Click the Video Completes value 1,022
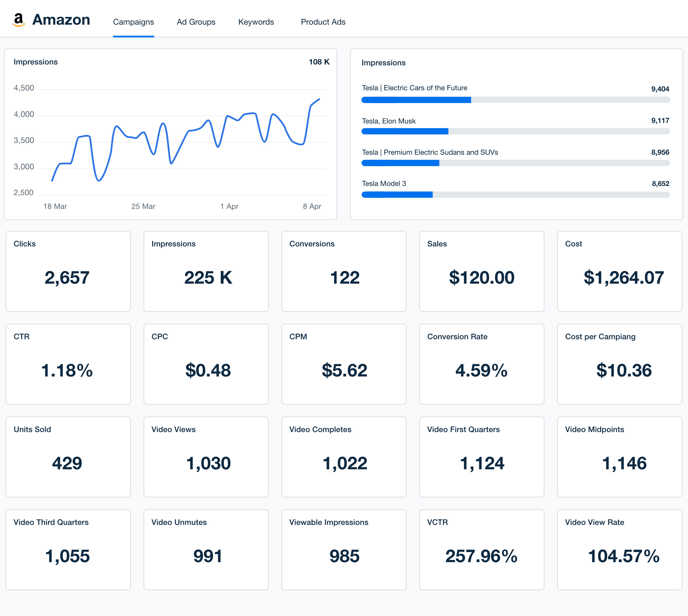The height and width of the screenshot is (616, 688). point(345,464)
